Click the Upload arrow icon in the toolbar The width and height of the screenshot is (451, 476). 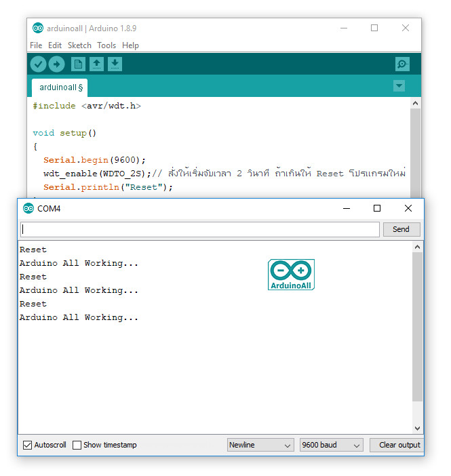tap(56, 64)
